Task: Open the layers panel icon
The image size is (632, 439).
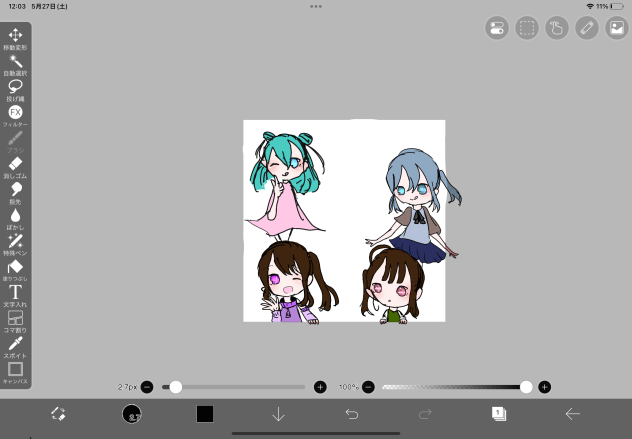Action: (499, 414)
